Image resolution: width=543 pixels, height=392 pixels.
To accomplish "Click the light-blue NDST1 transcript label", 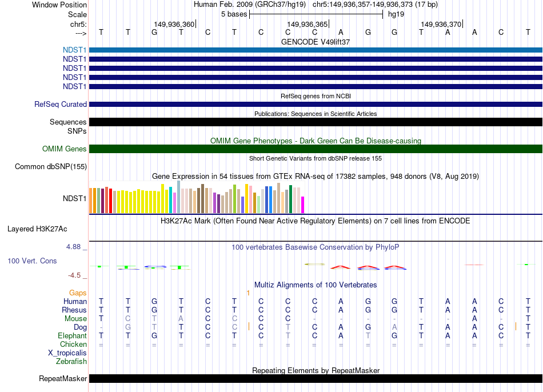I will [x=74, y=50].
